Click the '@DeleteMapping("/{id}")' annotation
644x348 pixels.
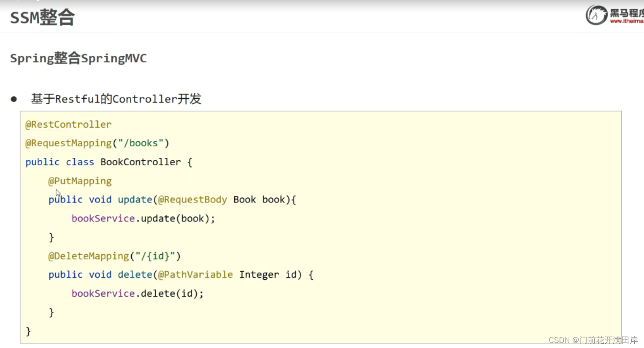point(114,256)
